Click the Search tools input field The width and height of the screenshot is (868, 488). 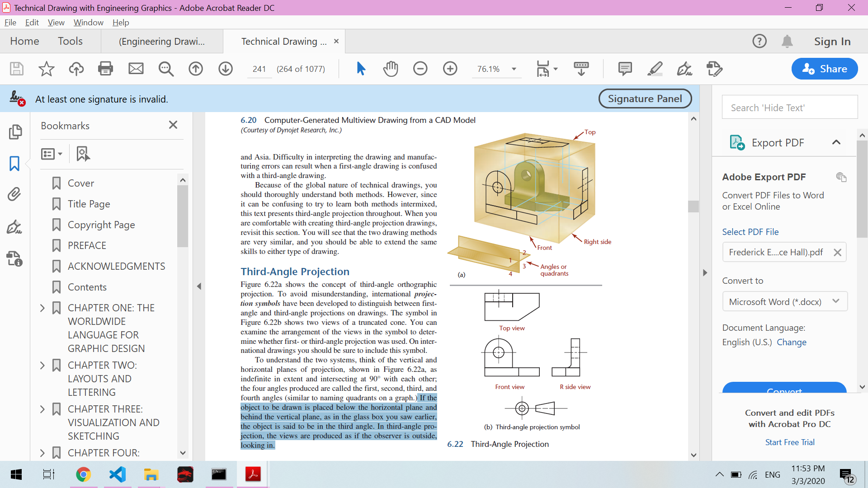click(x=789, y=108)
